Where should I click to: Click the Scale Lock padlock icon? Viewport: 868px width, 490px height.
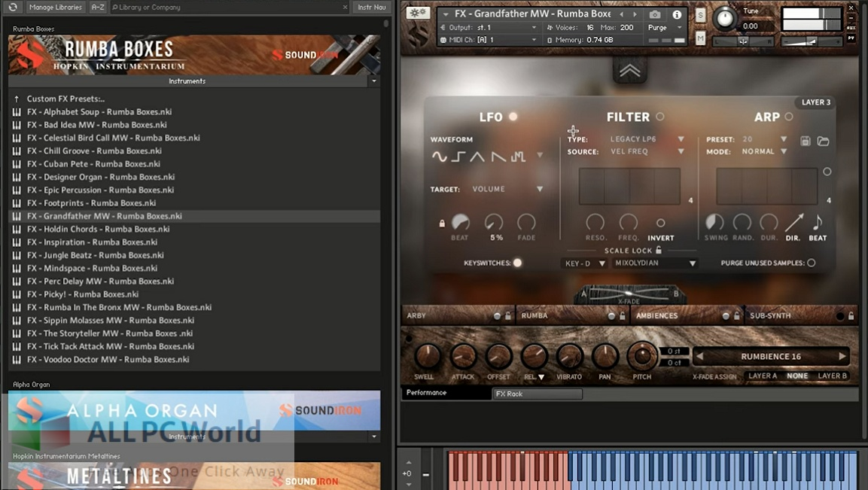pyautogui.click(x=659, y=251)
